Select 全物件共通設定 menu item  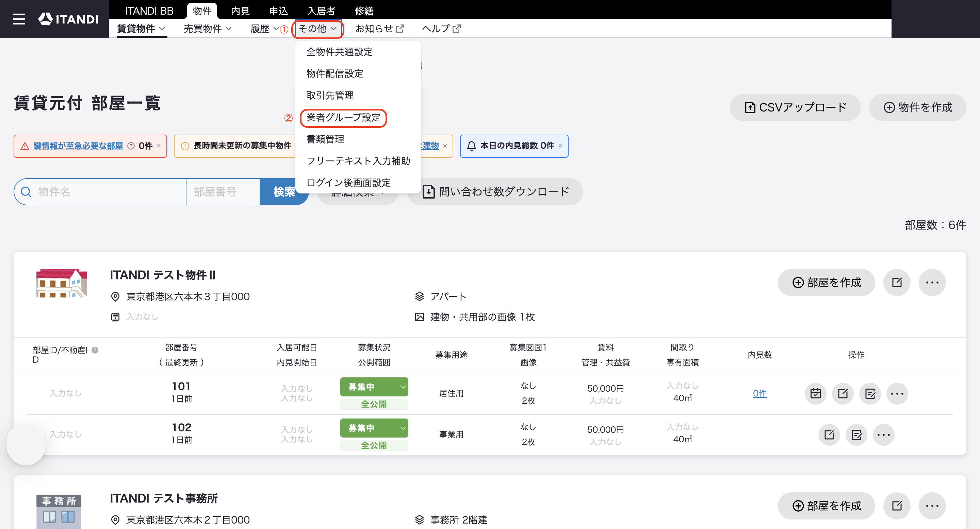point(339,52)
